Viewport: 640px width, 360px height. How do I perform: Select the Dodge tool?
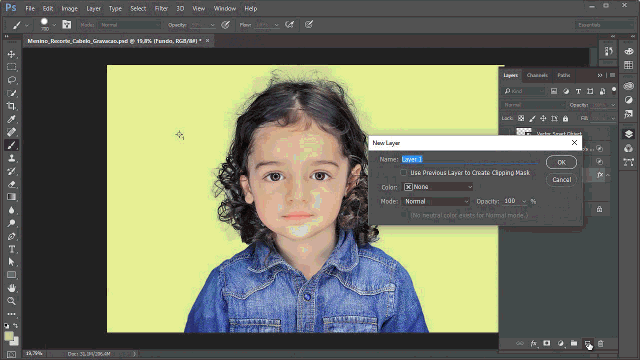(x=11, y=223)
